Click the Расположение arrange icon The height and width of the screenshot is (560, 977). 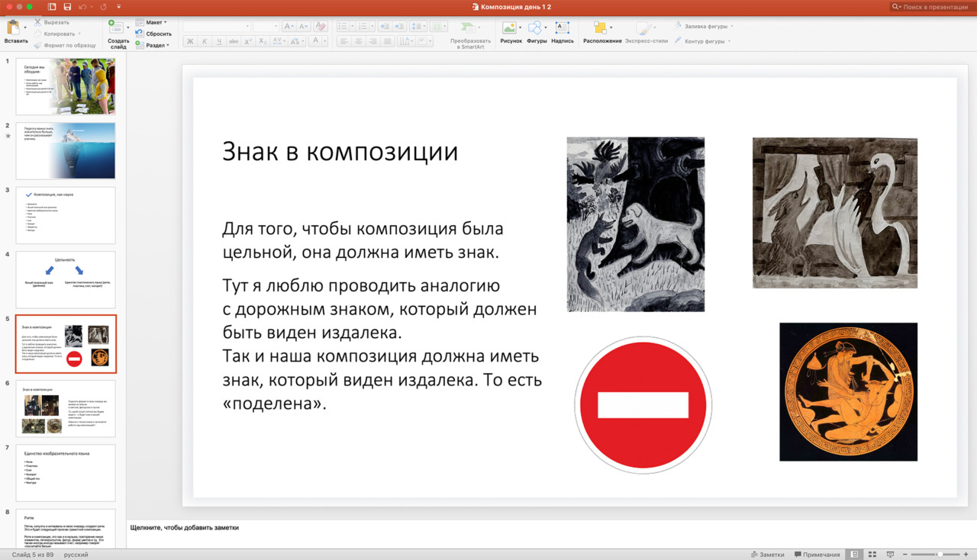599,27
